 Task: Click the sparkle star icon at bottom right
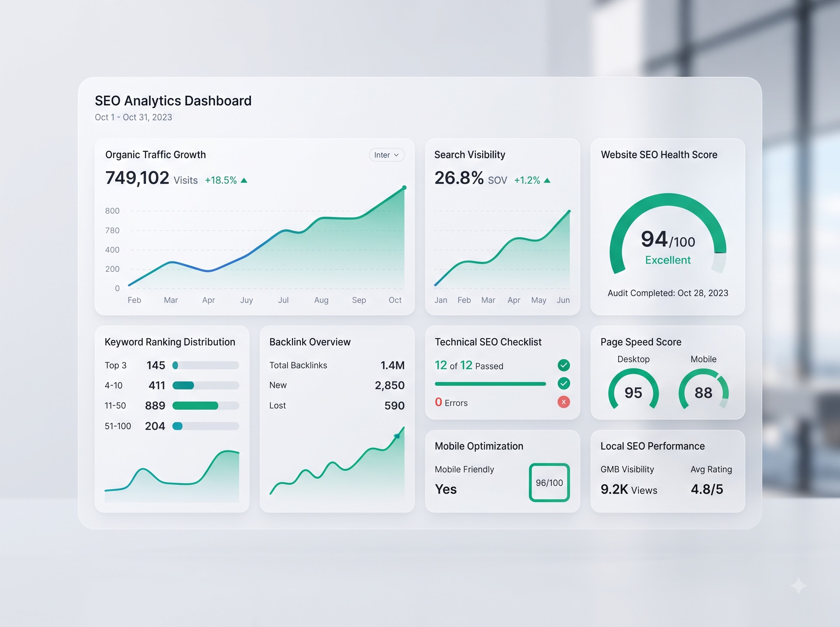(799, 586)
